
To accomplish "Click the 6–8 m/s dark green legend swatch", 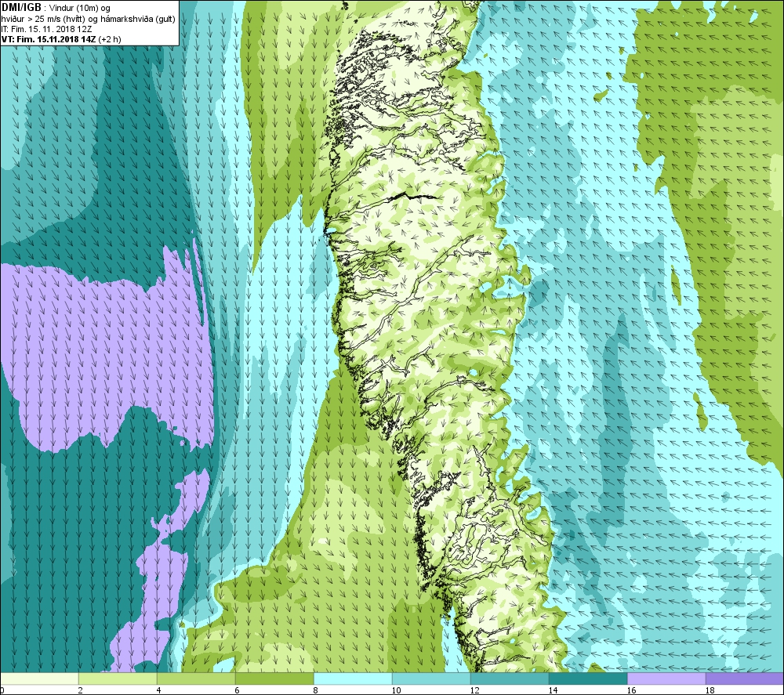I will pos(274,679).
